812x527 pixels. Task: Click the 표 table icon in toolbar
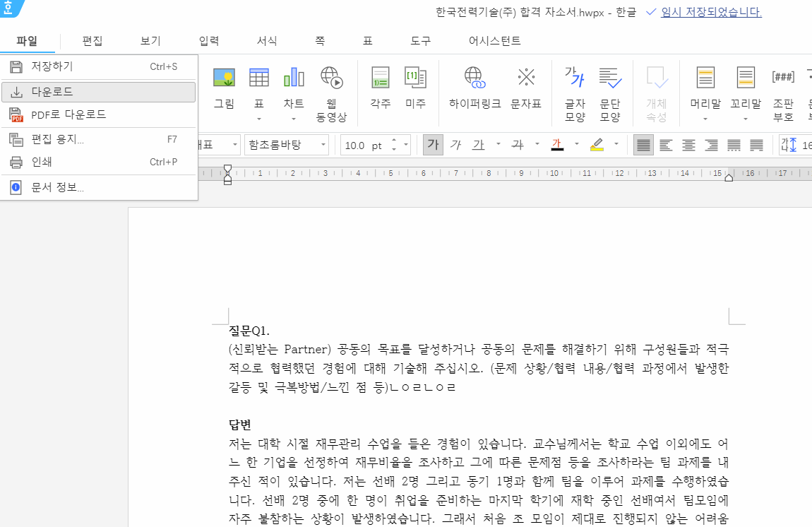coord(259,78)
